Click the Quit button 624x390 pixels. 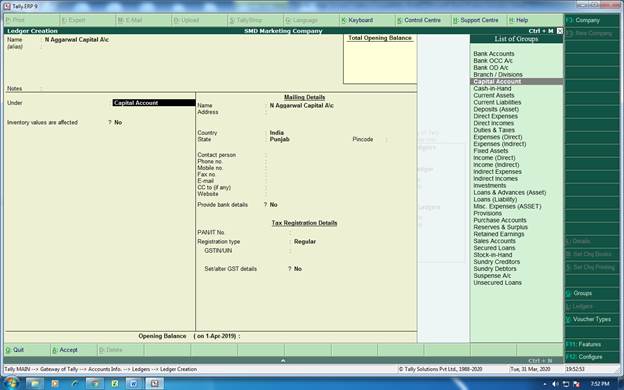pos(15,350)
